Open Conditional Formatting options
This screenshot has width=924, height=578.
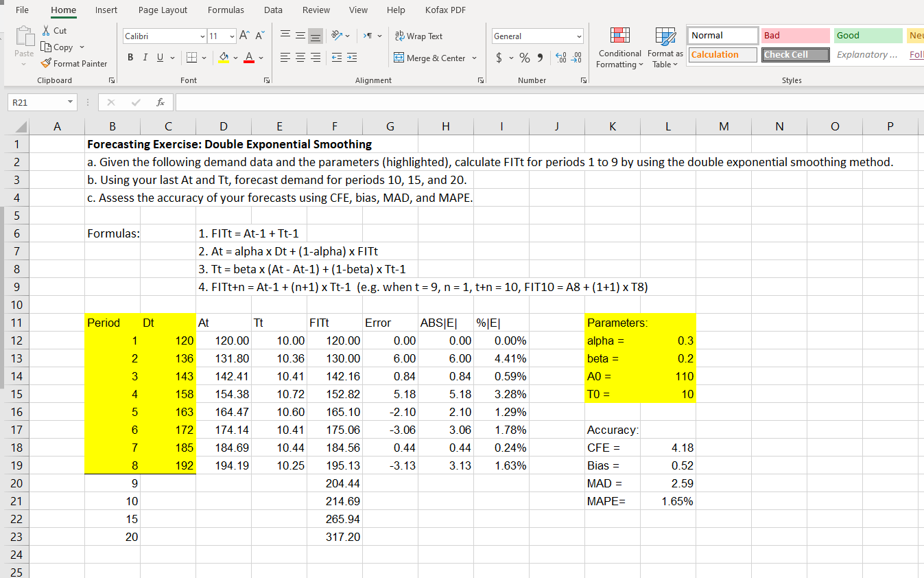619,48
